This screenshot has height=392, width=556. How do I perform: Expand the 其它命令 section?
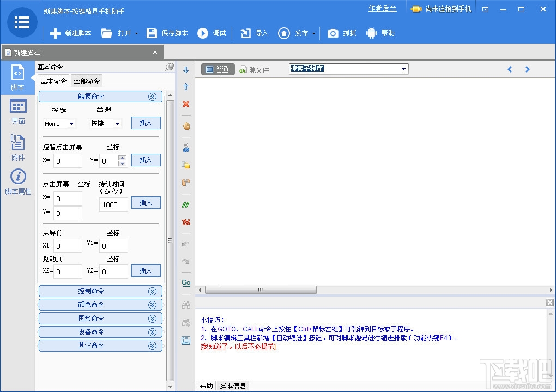click(100, 346)
